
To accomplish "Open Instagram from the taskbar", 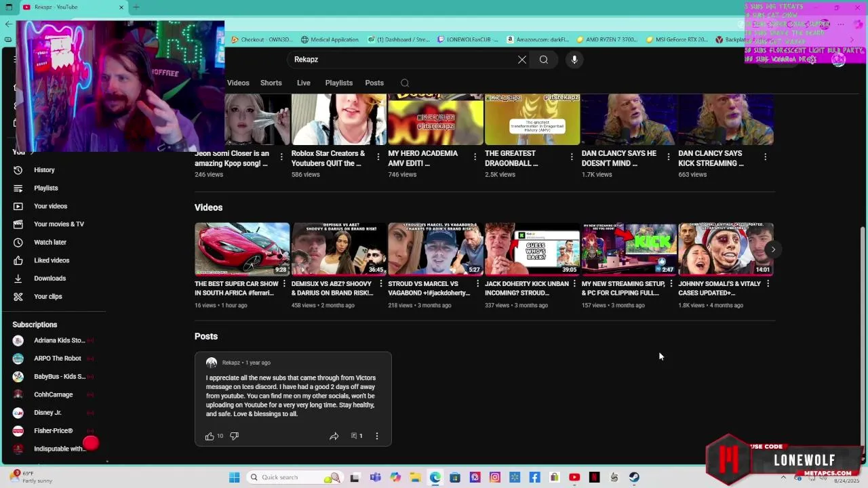I will pyautogui.click(x=495, y=478).
